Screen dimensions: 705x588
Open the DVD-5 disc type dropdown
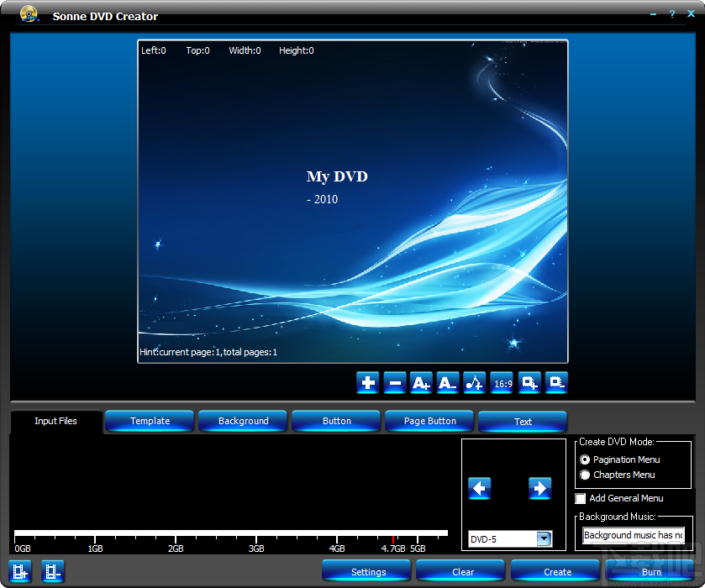click(543, 539)
